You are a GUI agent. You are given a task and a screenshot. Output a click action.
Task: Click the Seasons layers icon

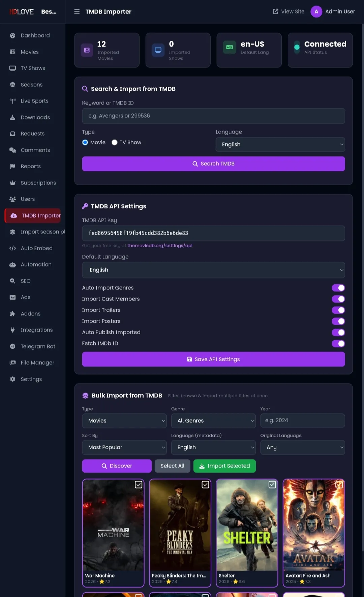[x=12, y=85]
